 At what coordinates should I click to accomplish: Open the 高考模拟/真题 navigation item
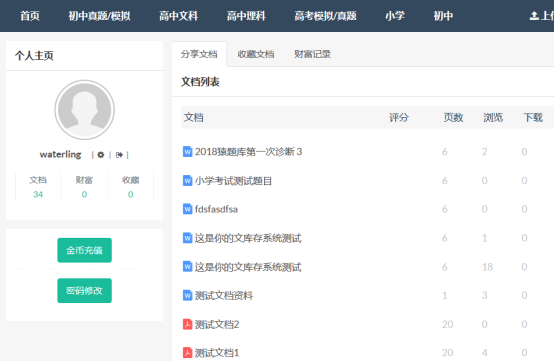point(325,16)
